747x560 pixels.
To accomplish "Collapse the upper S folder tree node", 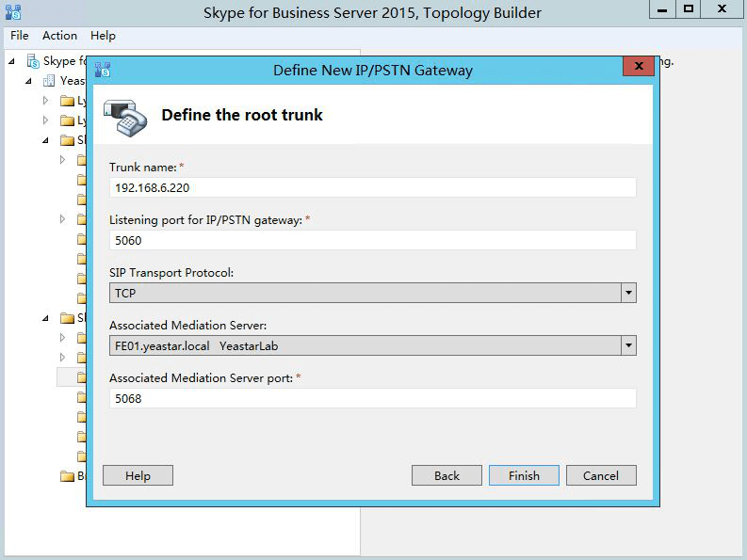I will click(x=46, y=140).
